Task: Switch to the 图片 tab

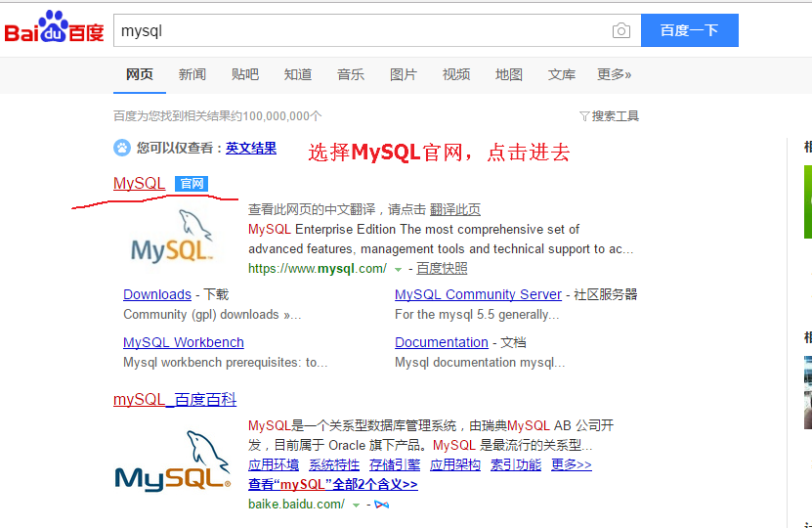Action: tap(404, 74)
